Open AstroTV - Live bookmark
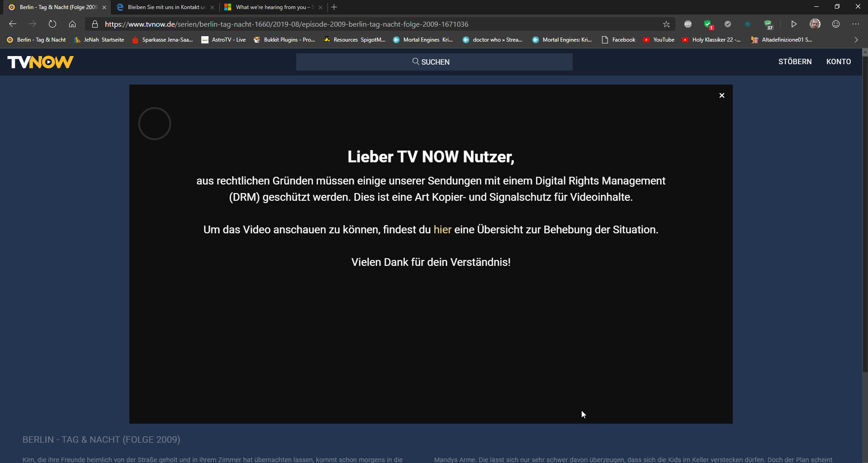This screenshot has height=463, width=868. [x=223, y=40]
